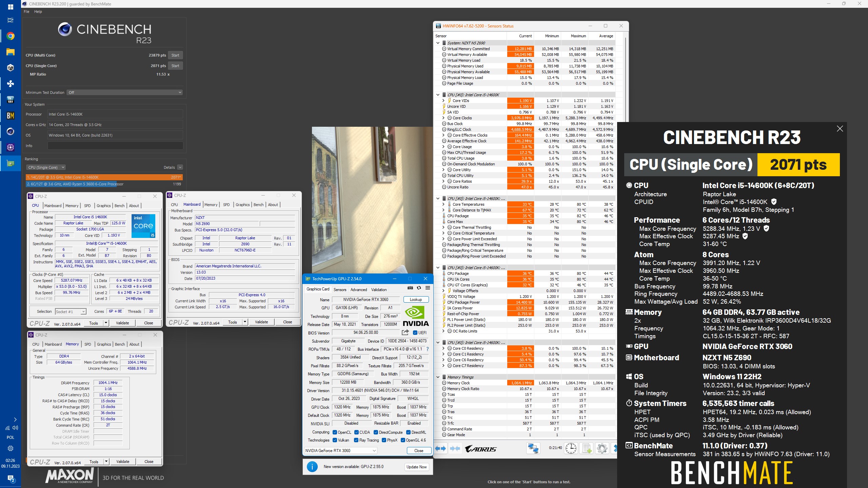Click the rendered room preview image
This screenshot has height=488, width=868.
click(x=372, y=200)
